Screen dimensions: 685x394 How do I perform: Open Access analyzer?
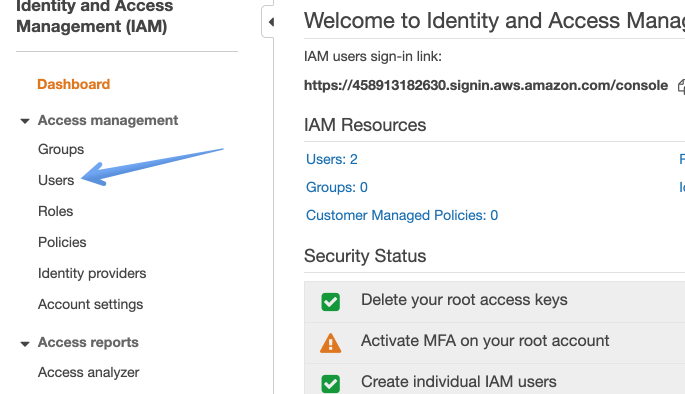click(x=89, y=373)
